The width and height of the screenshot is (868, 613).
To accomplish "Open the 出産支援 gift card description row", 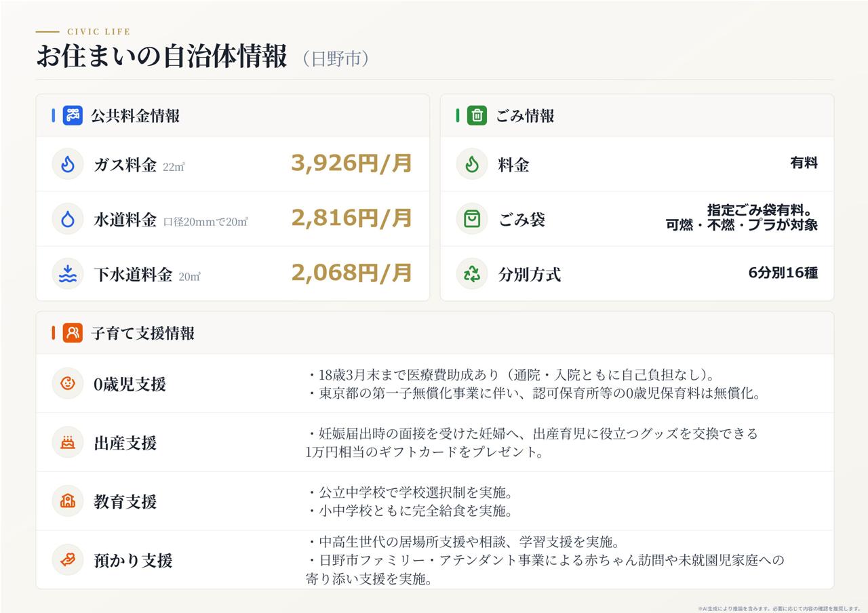I will point(435,442).
